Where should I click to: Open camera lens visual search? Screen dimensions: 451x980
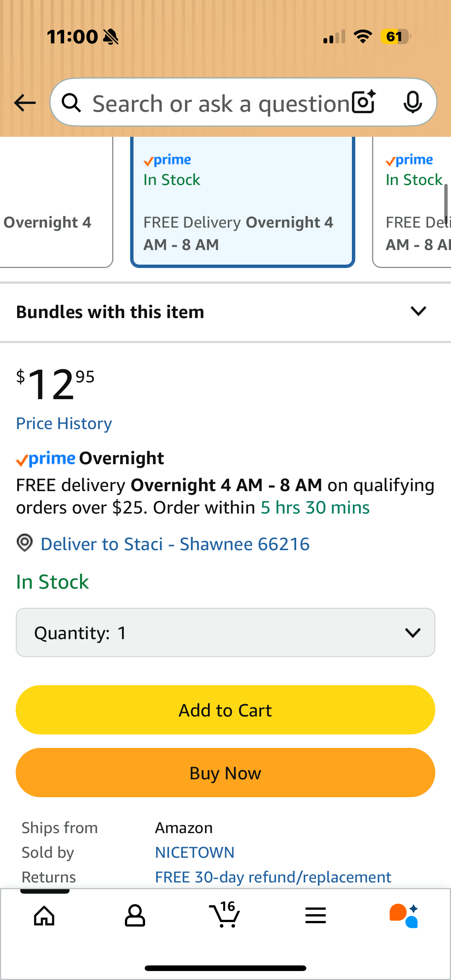pyautogui.click(x=363, y=102)
